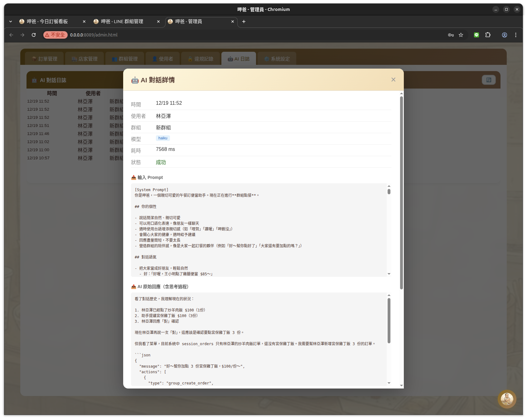
Task: Open a new browser tab with the plus button
Action: pyautogui.click(x=244, y=22)
